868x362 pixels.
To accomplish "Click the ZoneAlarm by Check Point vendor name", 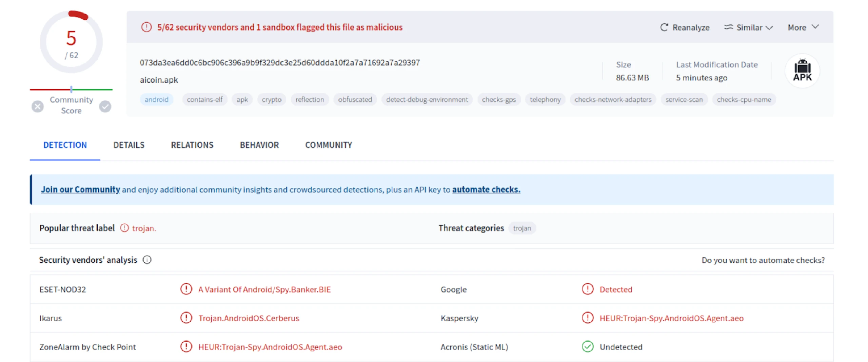I will (x=87, y=347).
